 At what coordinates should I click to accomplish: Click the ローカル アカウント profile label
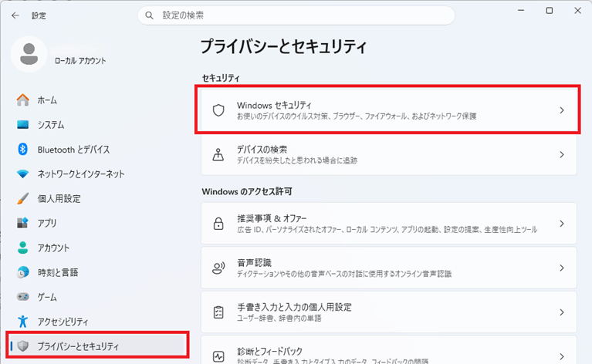80,61
